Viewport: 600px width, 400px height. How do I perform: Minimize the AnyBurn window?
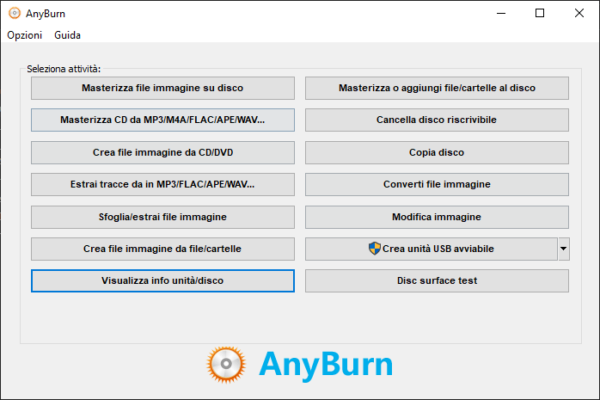pos(501,13)
